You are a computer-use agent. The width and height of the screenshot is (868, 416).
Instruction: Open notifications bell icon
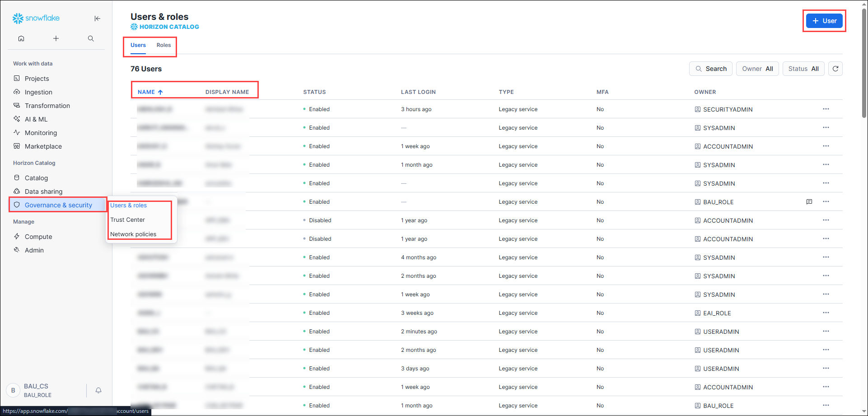tap(98, 390)
